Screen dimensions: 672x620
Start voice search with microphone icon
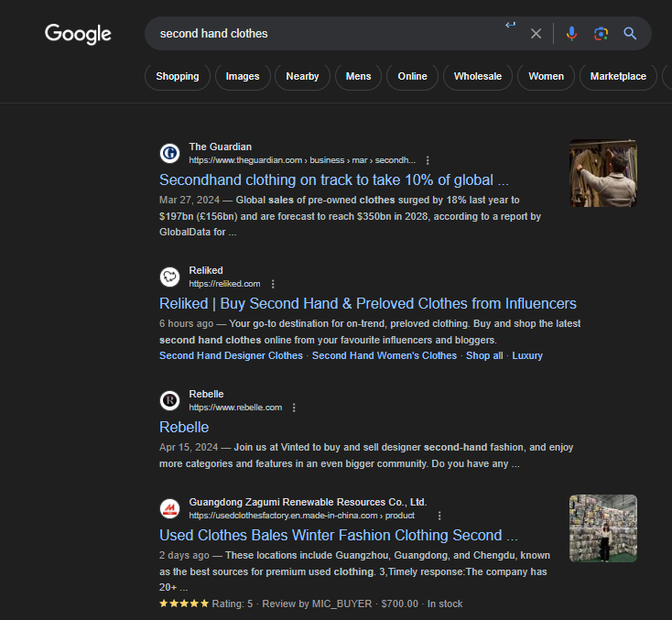coord(571,34)
